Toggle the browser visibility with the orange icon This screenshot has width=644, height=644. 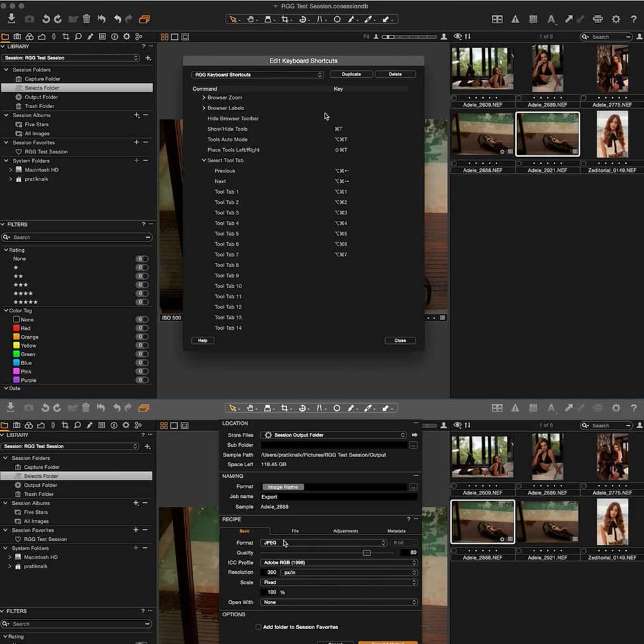point(144,19)
